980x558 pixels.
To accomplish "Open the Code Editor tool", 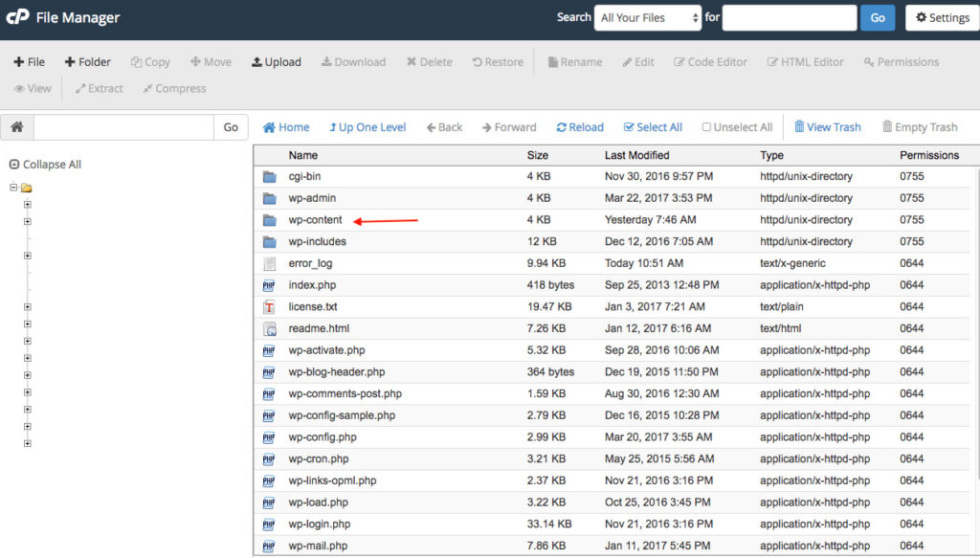I will (710, 61).
